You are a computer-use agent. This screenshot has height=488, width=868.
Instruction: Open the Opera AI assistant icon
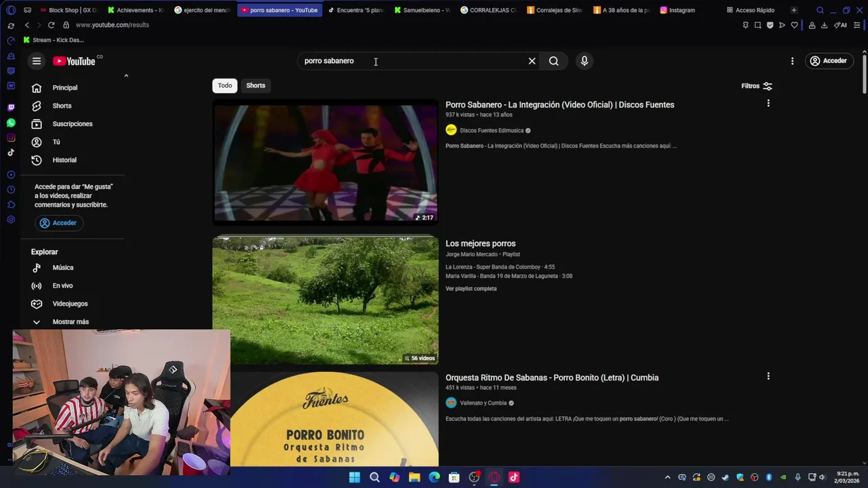pos(840,25)
